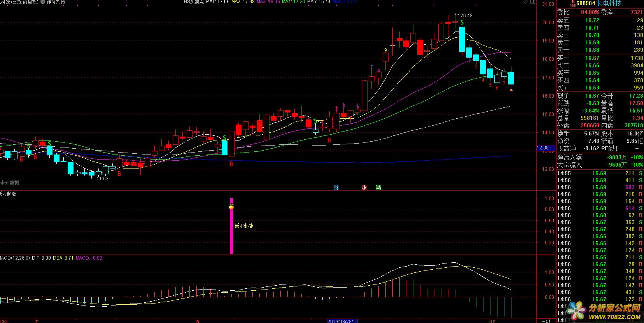Click the tick row with volume 603
This screenshot has height=323, width=644.
(600, 187)
